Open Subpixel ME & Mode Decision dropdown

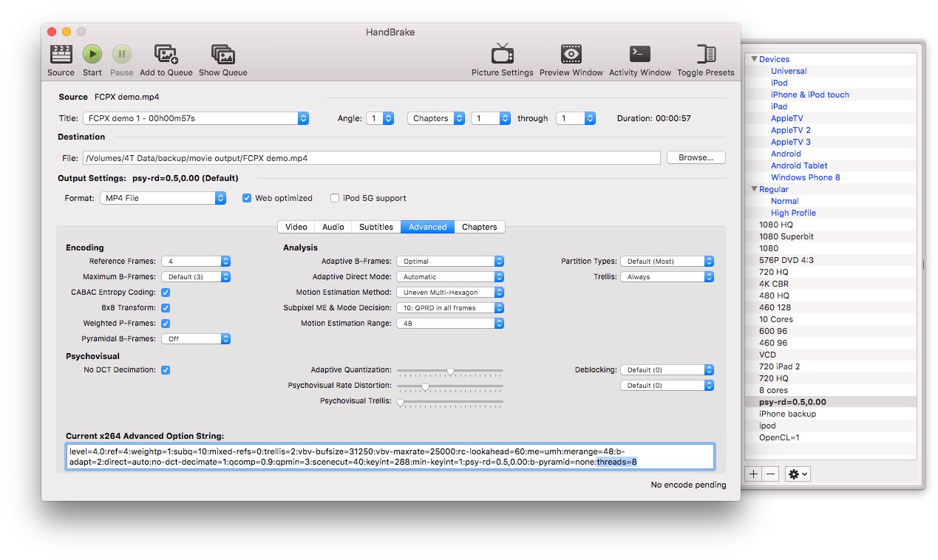pyautogui.click(x=450, y=308)
